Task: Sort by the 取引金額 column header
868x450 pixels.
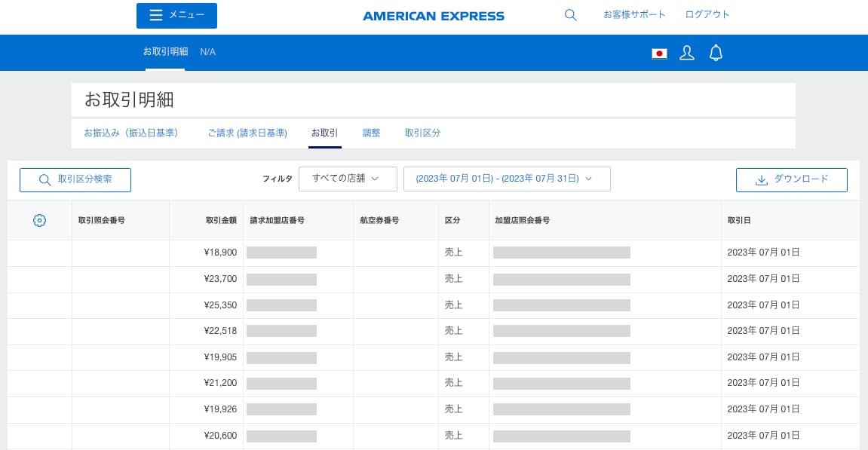Action: pos(221,220)
